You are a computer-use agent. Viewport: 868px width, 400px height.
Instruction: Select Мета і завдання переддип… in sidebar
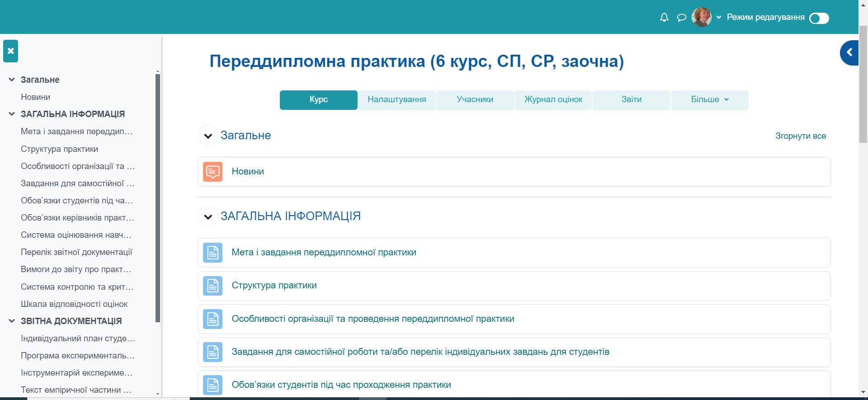77,131
